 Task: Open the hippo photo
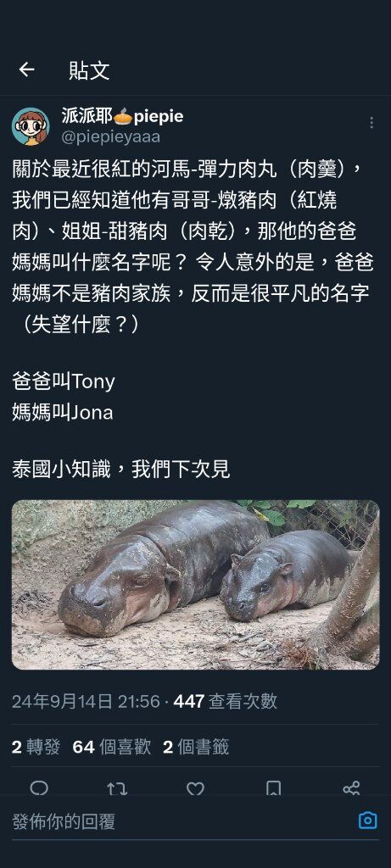[195, 585]
